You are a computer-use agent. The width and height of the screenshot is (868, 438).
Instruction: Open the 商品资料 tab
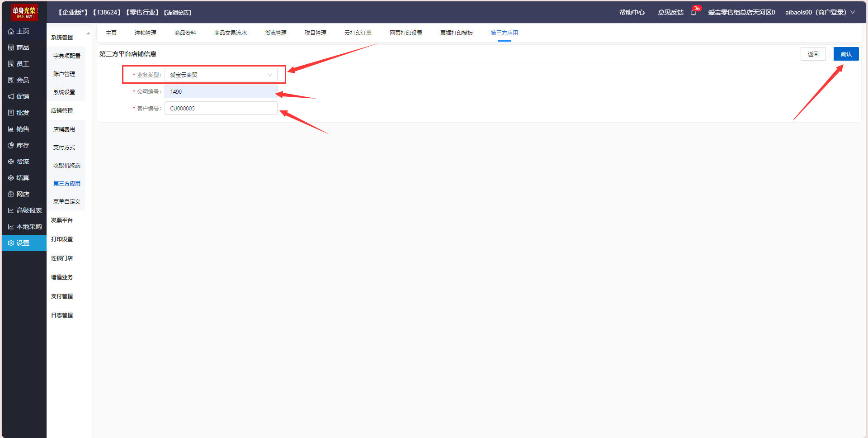pos(185,33)
